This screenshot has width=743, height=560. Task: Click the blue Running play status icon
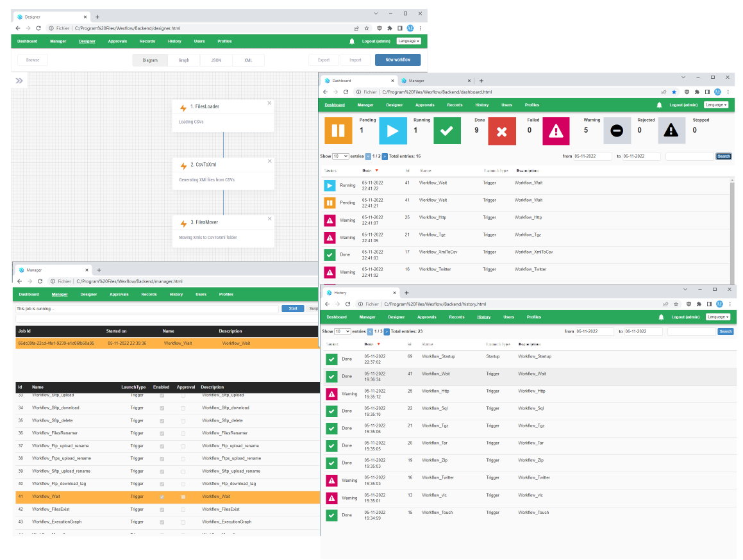tap(392, 131)
